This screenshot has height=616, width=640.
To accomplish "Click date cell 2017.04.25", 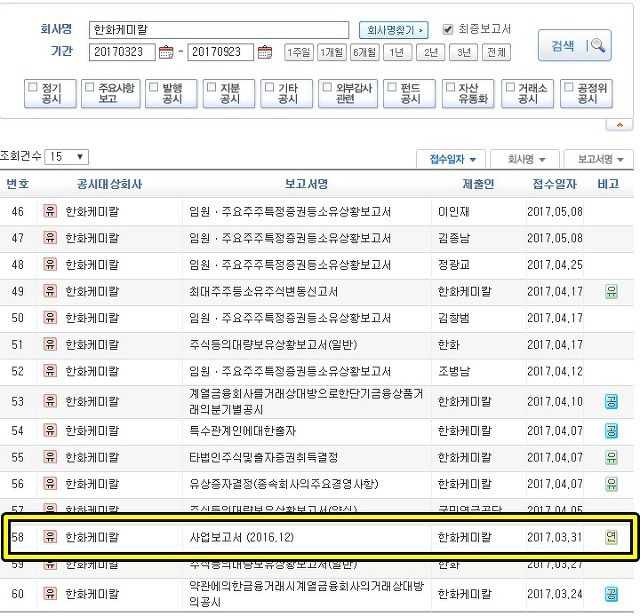I will [x=555, y=265].
